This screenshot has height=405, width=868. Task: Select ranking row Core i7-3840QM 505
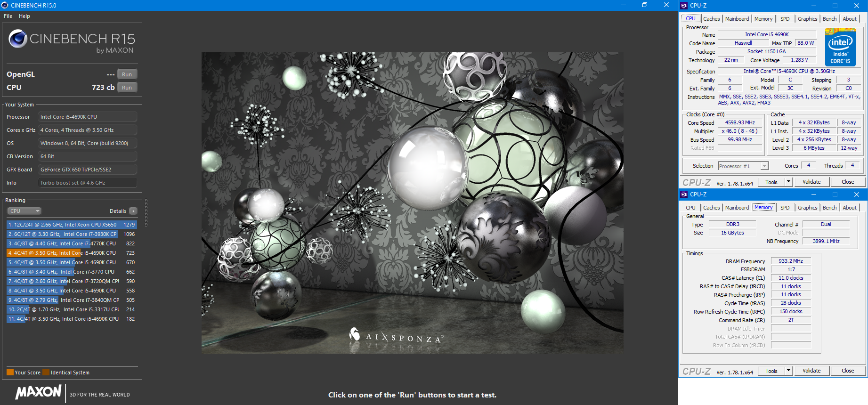(x=72, y=300)
